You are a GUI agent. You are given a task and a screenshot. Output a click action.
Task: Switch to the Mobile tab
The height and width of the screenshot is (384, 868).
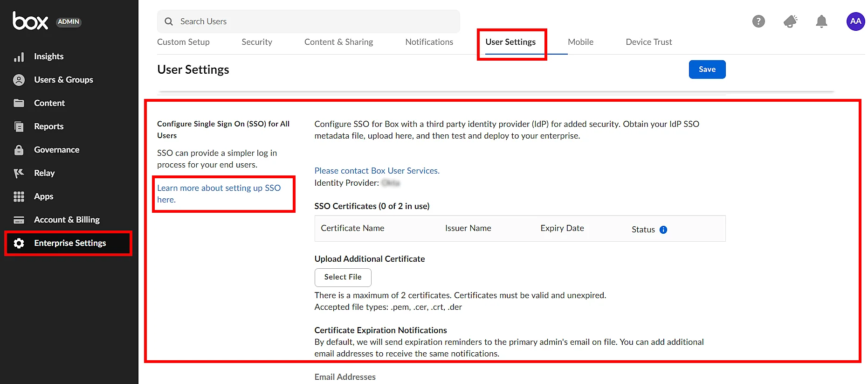581,42
